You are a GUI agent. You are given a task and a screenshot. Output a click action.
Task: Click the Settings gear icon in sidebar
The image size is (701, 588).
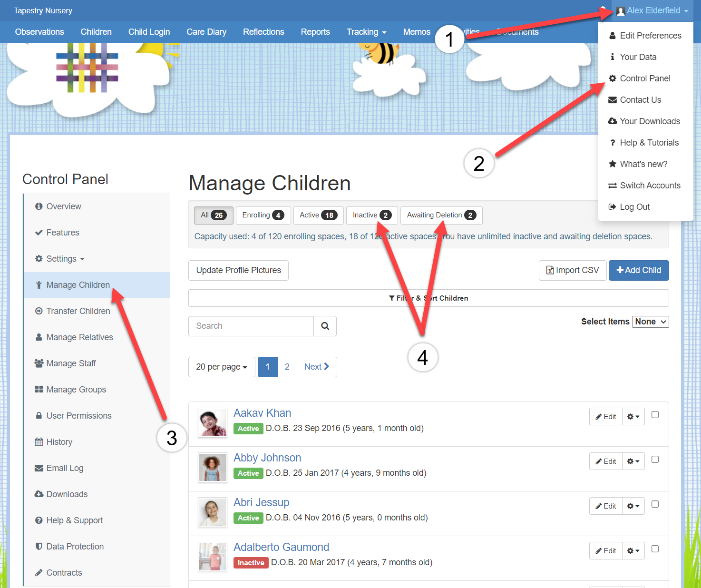pos(39,259)
